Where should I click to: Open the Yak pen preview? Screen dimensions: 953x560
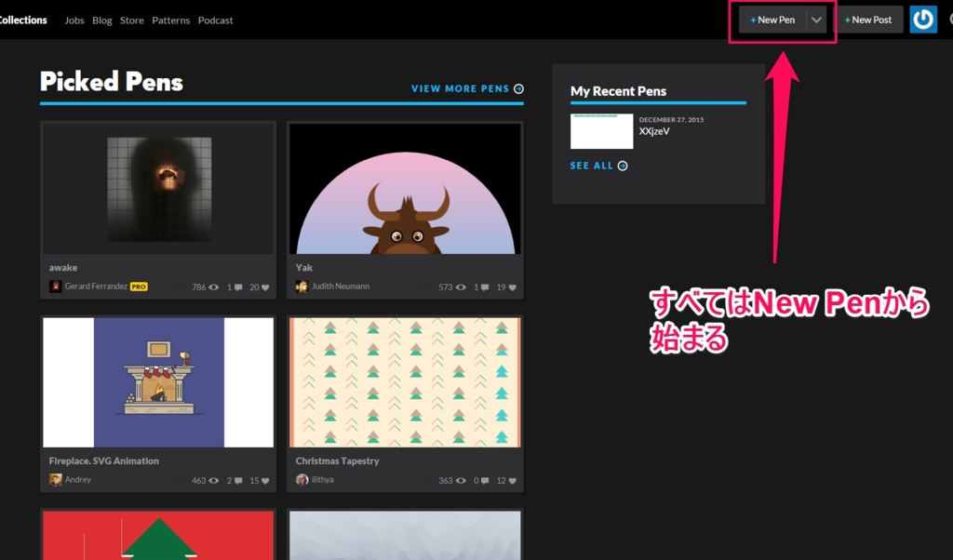tap(405, 188)
